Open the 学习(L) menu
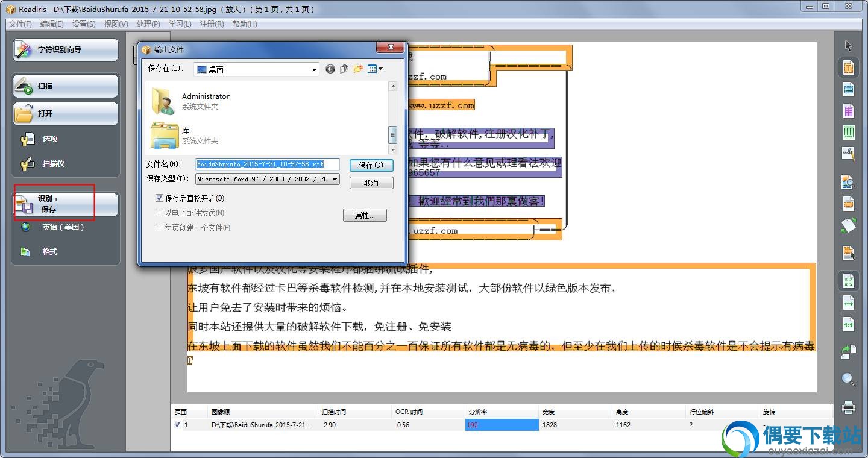This screenshot has width=868, height=458. tap(180, 24)
